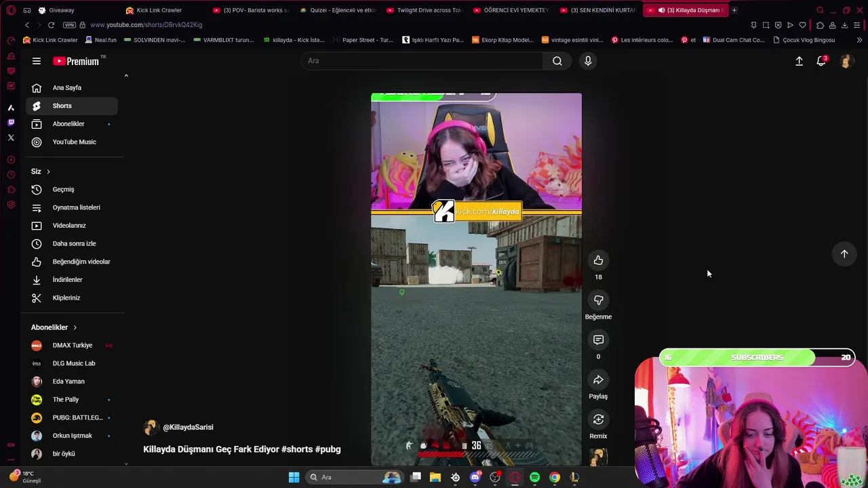Screen dimensions: 868x488
Task: Go to previous Short using up arrow
Action: point(844,253)
